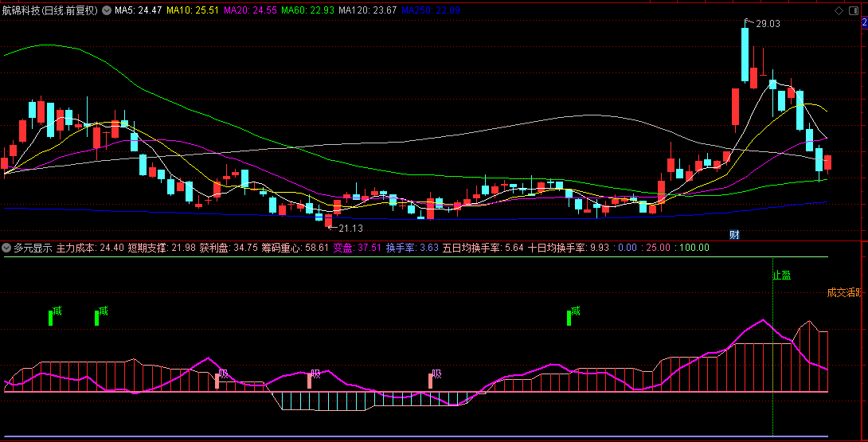Select the 筹码重心: 58.61 value
Viewport: 868px width, 442px height.
coord(295,248)
